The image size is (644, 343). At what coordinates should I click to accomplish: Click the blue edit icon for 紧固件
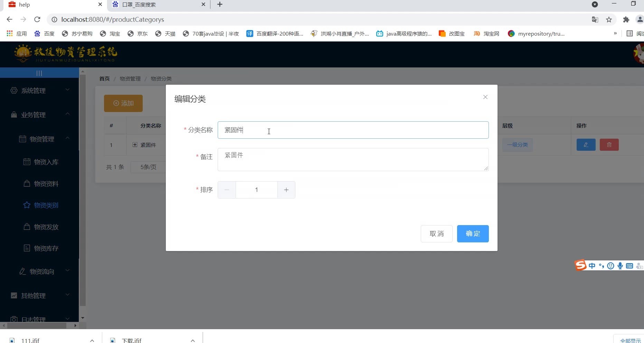(586, 145)
